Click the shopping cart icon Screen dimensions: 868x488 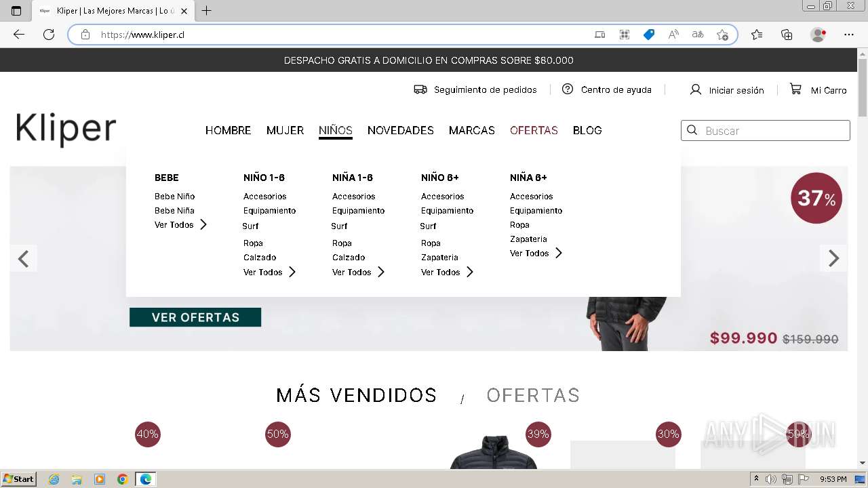(x=795, y=89)
